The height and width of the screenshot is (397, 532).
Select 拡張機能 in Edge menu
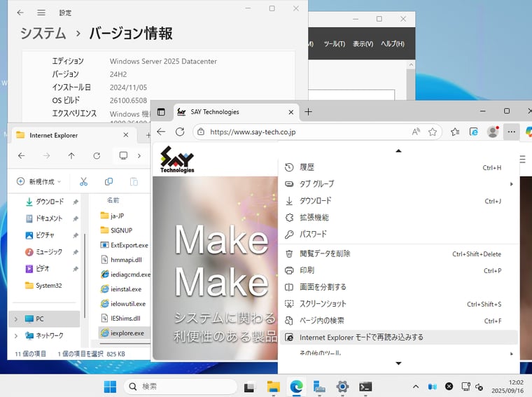(399, 218)
